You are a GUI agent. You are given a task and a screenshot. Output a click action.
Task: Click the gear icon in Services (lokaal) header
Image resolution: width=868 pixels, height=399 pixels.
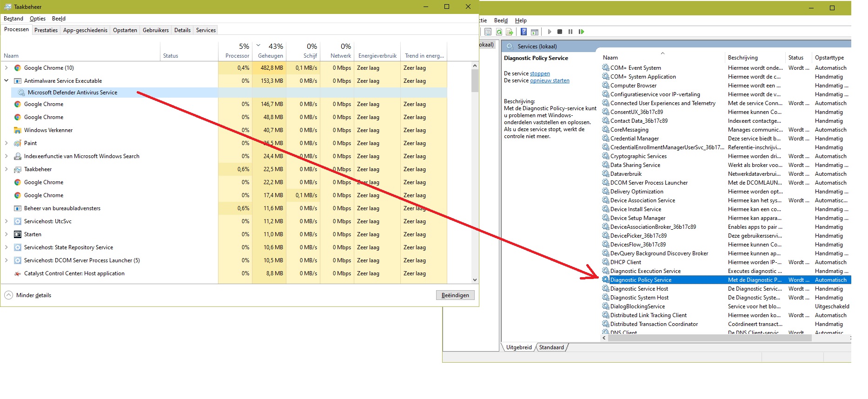point(510,47)
